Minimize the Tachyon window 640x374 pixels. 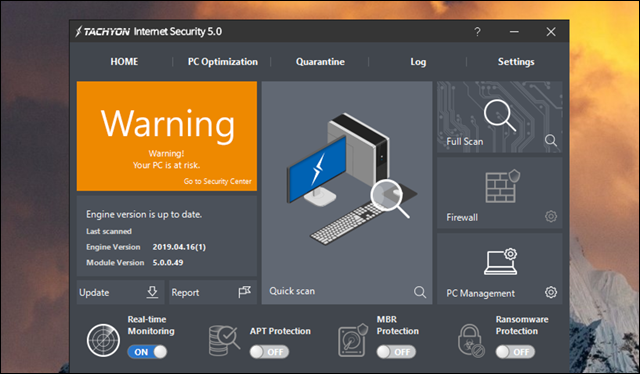[514, 31]
